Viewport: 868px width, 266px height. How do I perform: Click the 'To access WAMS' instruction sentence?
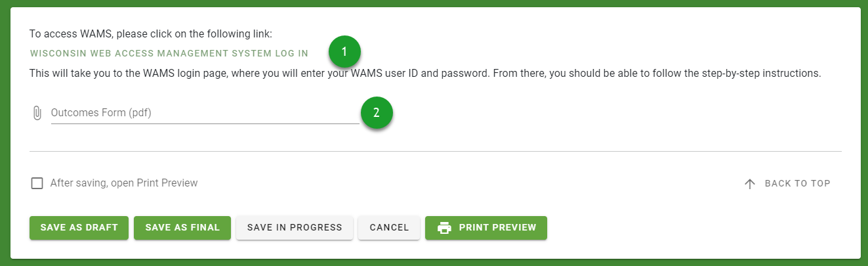coord(150,33)
